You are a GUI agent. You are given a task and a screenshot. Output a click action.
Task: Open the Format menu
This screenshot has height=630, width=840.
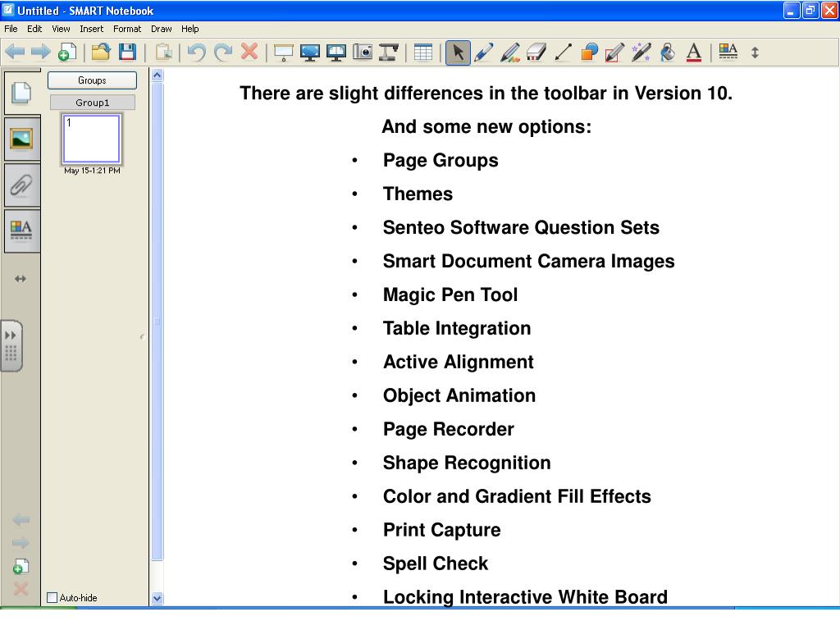(x=127, y=29)
